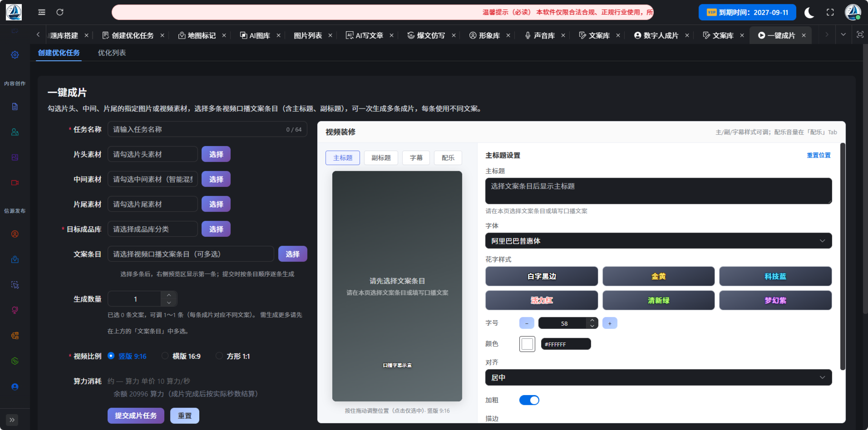The image size is (868, 430).
Task: Open the tab list dropdown chevron
Action: pyautogui.click(x=843, y=35)
